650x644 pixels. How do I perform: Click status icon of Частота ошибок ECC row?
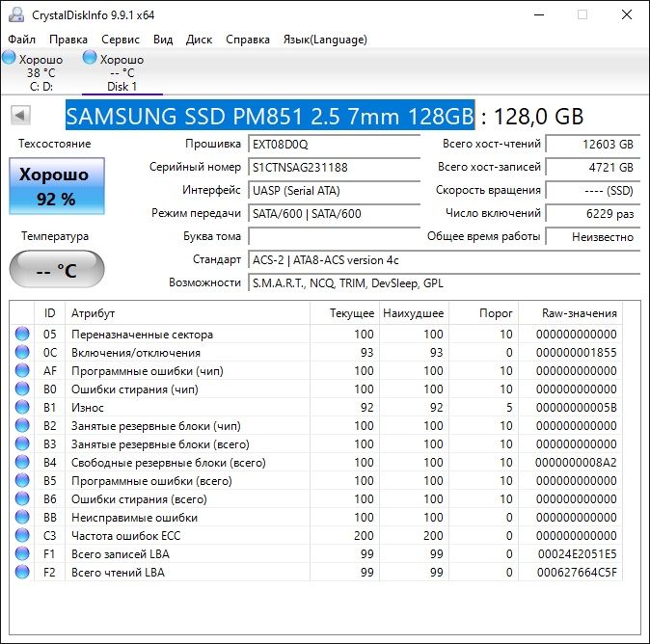pyautogui.click(x=22, y=535)
